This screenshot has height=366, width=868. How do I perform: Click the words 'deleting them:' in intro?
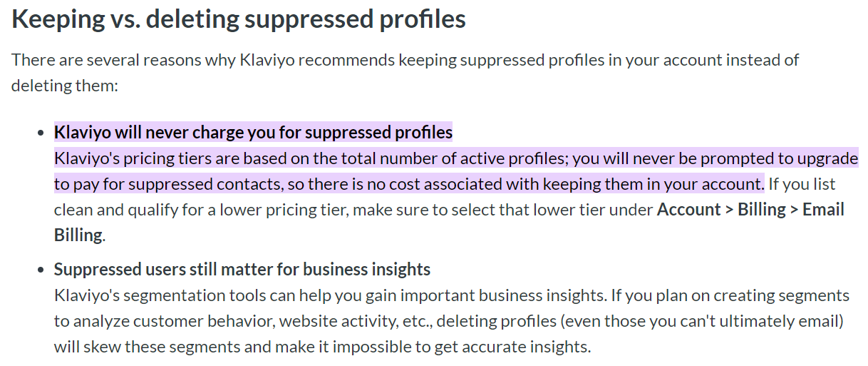tap(64, 86)
